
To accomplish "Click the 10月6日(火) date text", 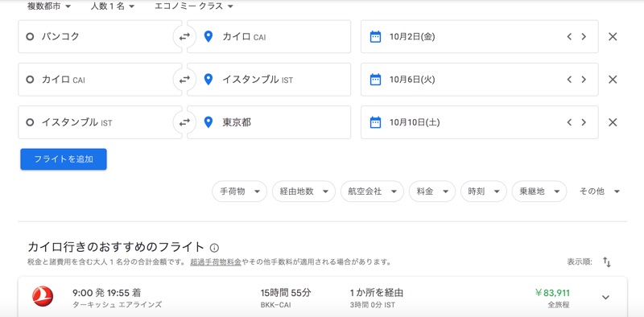I will point(412,80).
